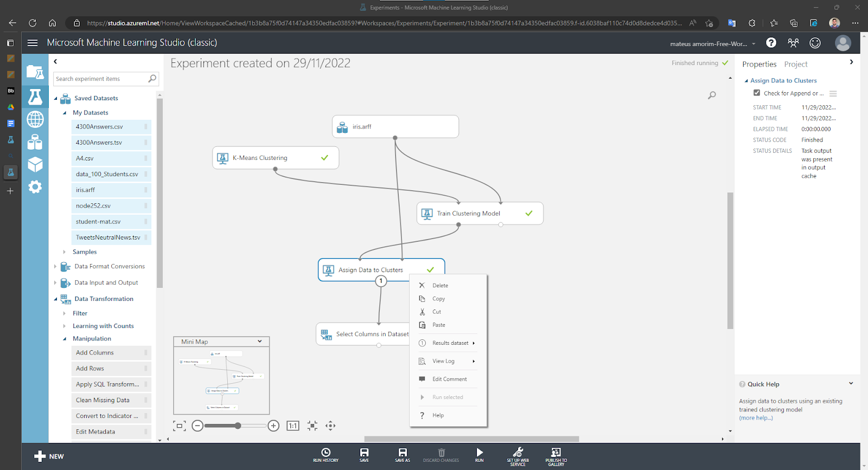Collapse the properties pane arrow
Image resolution: width=868 pixels, height=470 pixels.
(851, 62)
